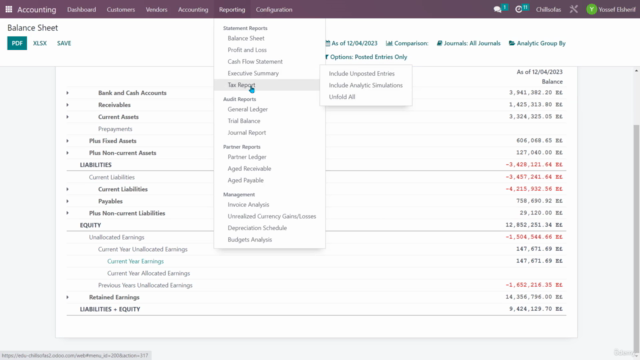Image resolution: width=640 pixels, height=360 pixels.
Task: Click scrollbar up arrow
Action: (x=636, y=71)
